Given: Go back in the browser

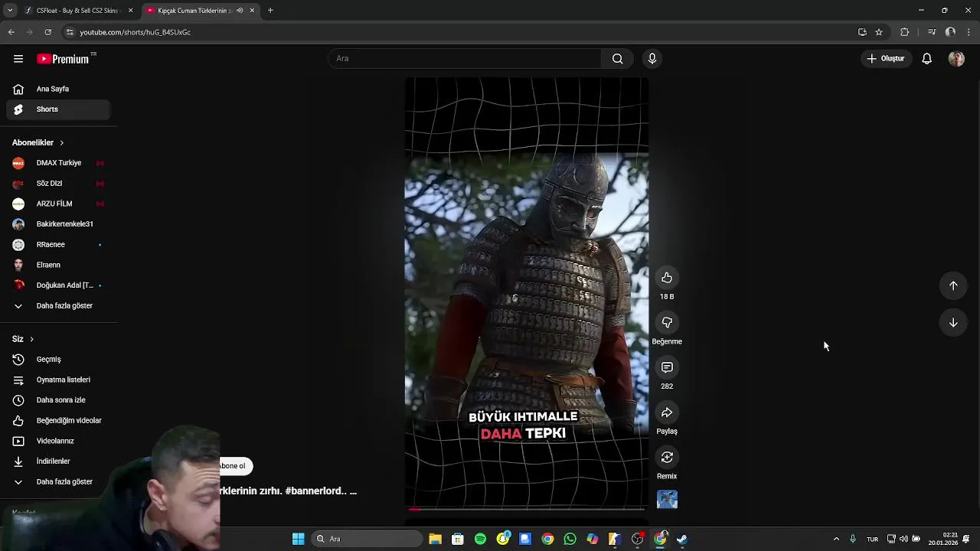Looking at the screenshot, I should 11,32.
